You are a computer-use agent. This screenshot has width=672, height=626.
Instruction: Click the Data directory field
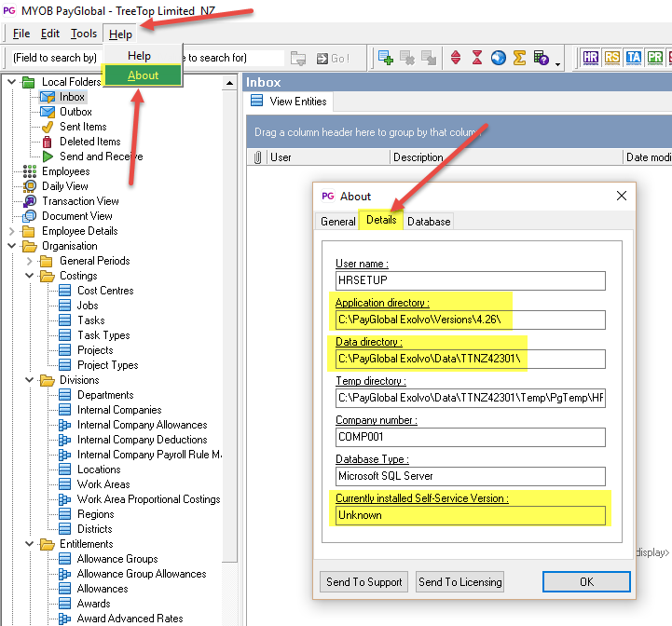470,359
